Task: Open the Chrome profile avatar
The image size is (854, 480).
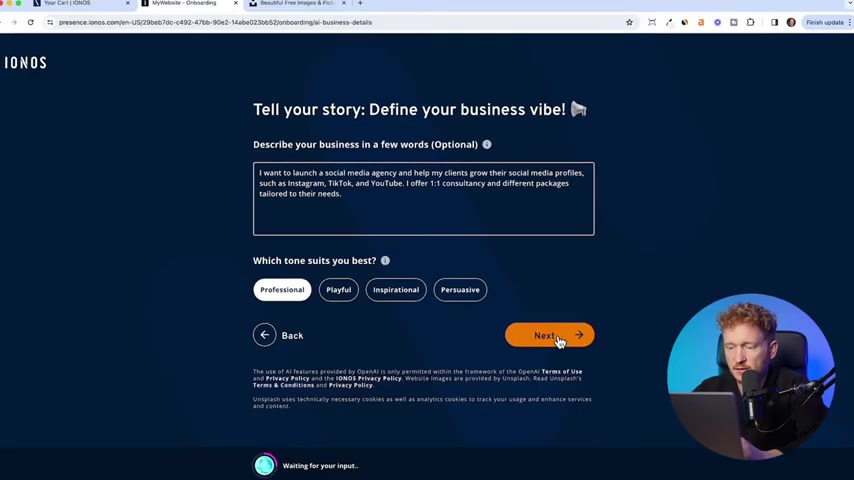Action: point(791,22)
